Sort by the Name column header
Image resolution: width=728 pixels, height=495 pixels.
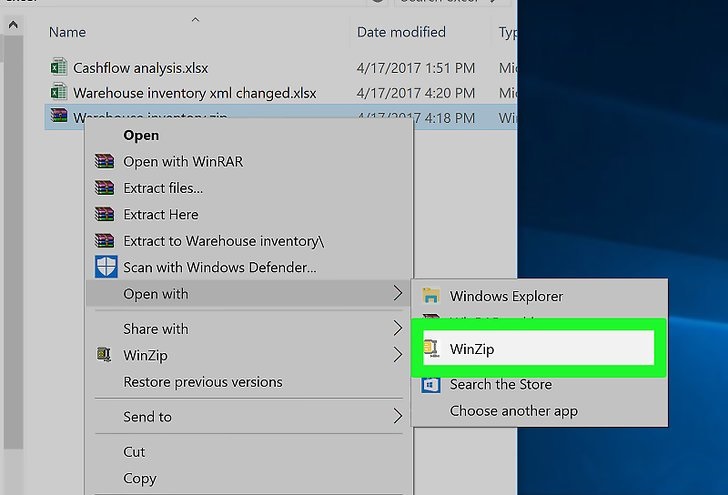[x=67, y=32]
